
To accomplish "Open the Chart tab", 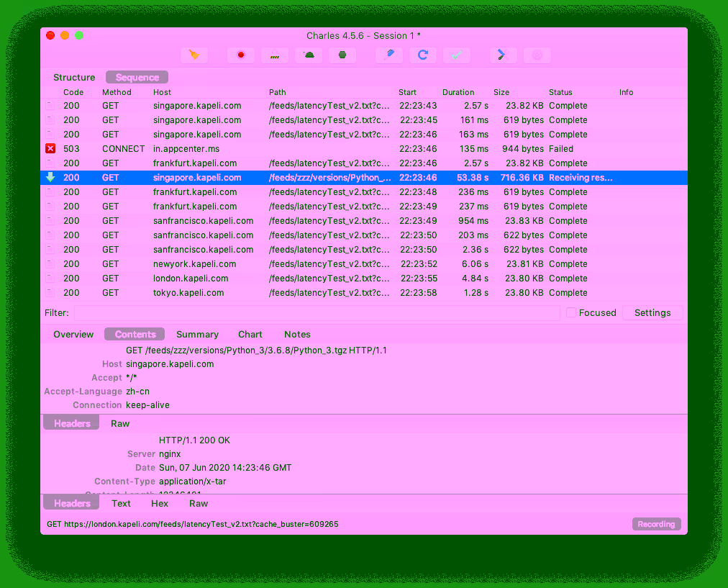I will pyautogui.click(x=250, y=335).
